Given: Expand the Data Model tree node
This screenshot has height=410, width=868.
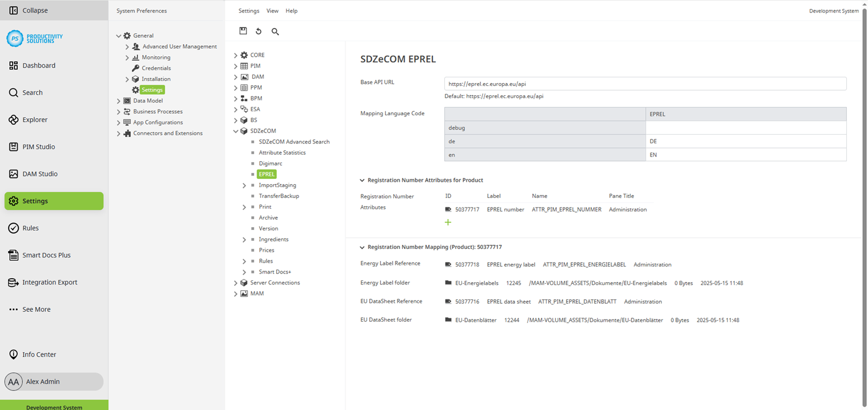Looking at the screenshot, I should [x=119, y=100].
